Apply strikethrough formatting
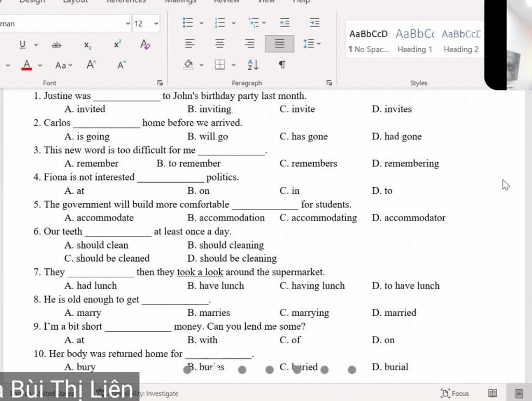Viewport: 532px width, 401px height. [x=57, y=45]
